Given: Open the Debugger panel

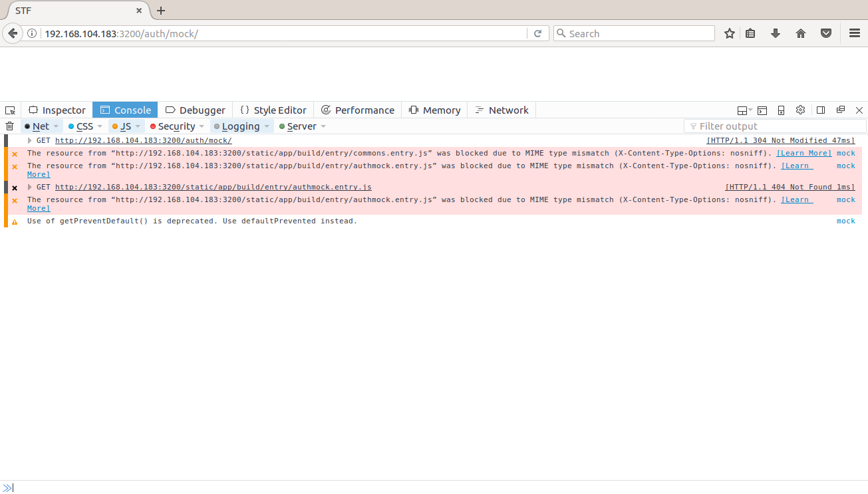Looking at the screenshot, I should pyautogui.click(x=196, y=110).
